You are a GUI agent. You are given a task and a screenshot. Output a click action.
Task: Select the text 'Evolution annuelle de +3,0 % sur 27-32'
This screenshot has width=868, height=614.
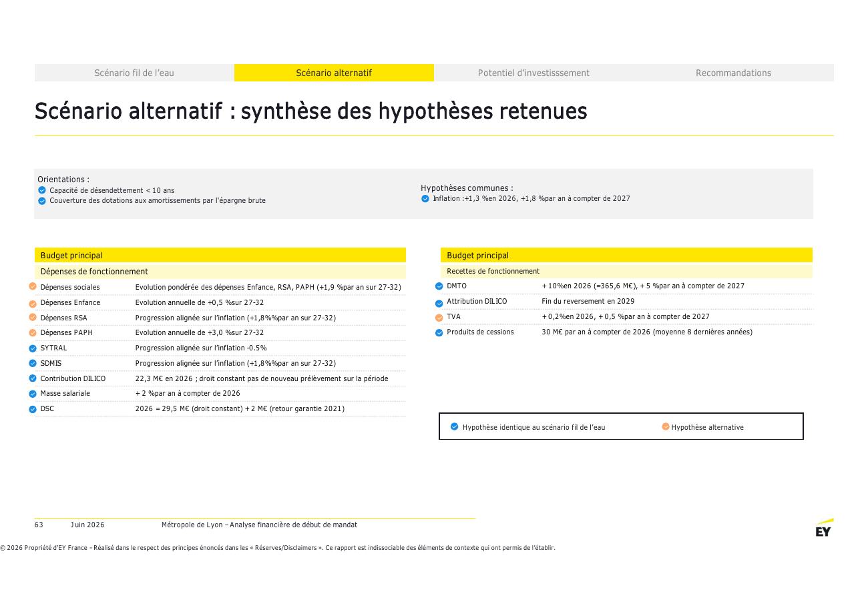pos(200,332)
